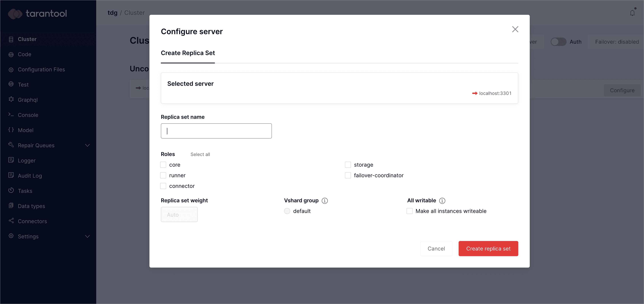Click the Create replica set button
Viewport: 644px width, 304px height.
pos(488,249)
